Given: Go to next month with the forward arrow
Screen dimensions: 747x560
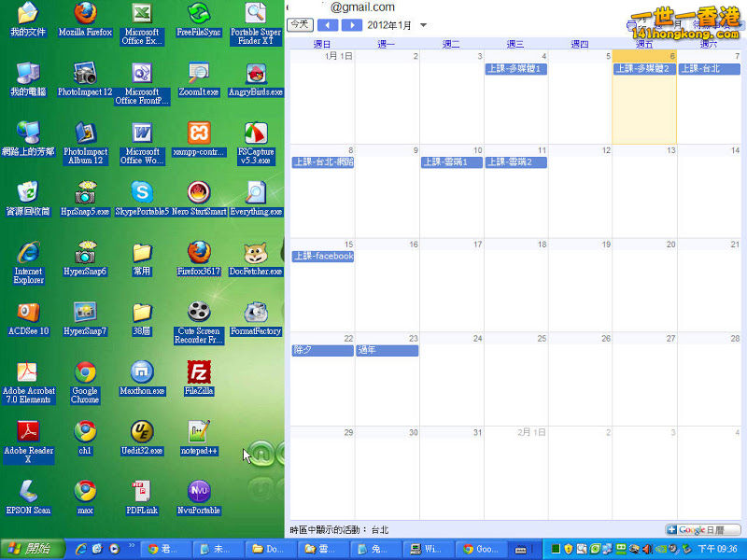Looking at the screenshot, I should (350, 24).
